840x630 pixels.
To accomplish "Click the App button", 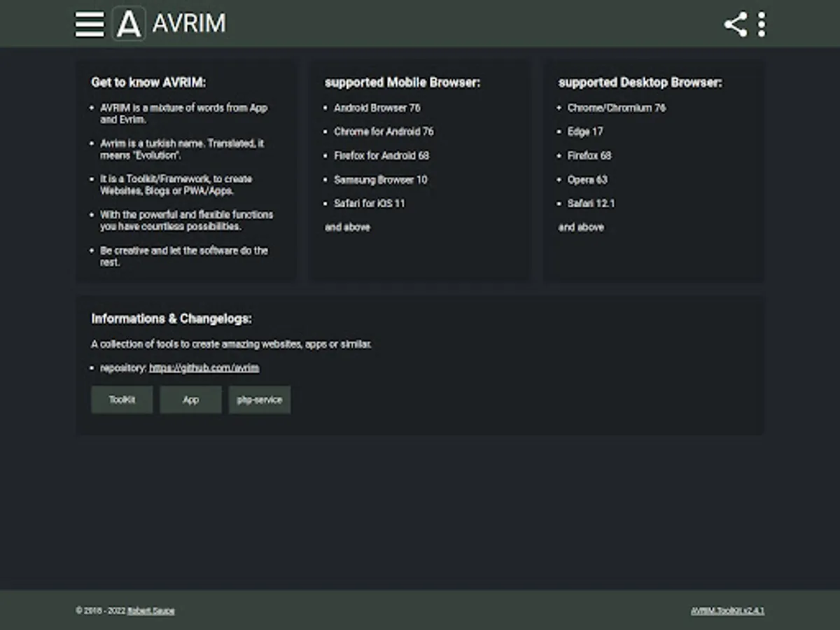I will click(x=190, y=400).
